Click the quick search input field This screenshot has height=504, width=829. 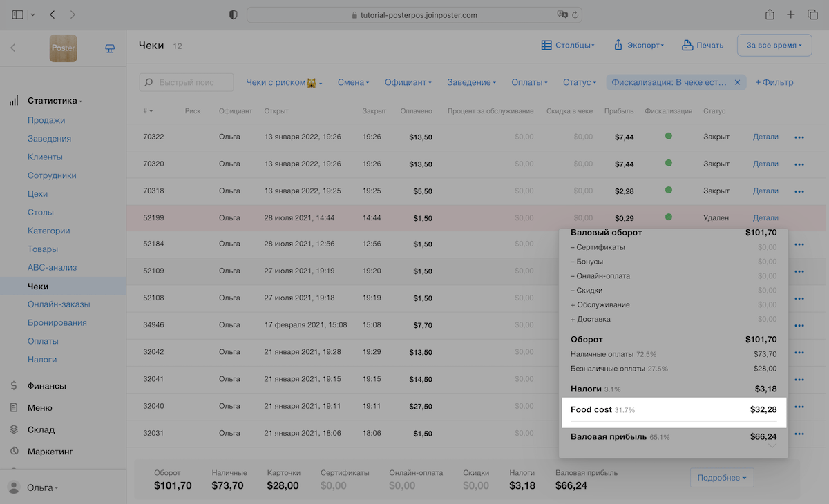[x=187, y=82]
